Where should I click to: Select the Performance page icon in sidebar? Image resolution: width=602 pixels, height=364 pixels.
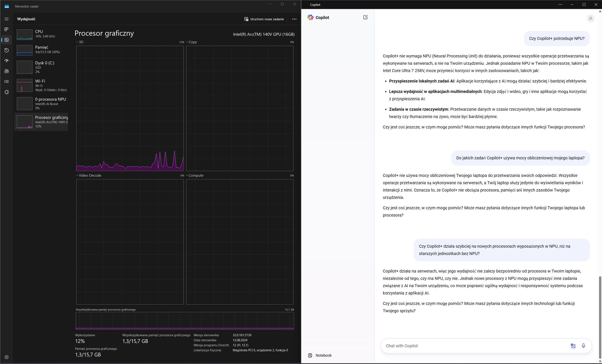(7, 40)
